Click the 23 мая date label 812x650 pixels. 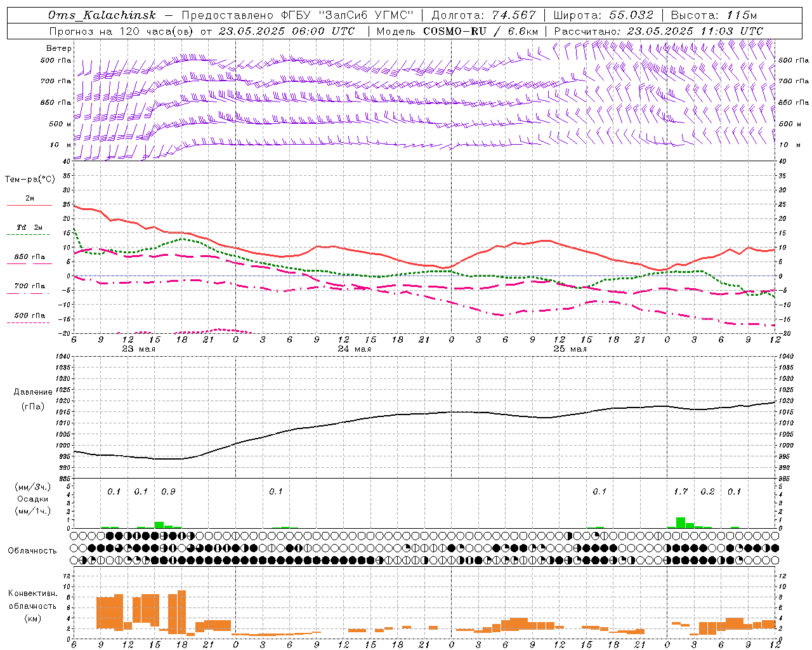[138, 349]
